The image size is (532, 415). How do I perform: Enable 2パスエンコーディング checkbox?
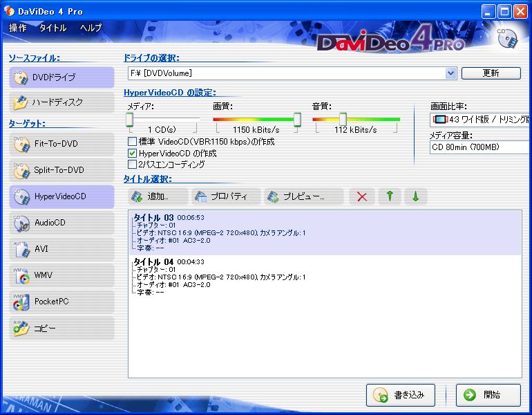pyautogui.click(x=133, y=165)
